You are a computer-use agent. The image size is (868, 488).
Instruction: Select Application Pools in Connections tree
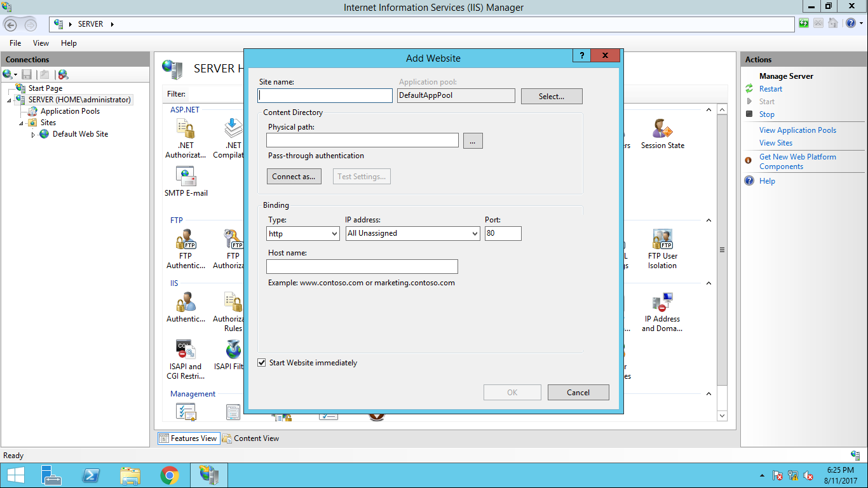pyautogui.click(x=70, y=111)
